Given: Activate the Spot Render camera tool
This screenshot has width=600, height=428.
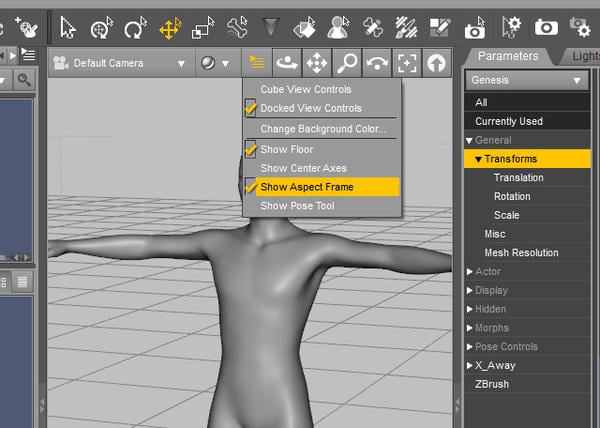Looking at the screenshot, I should pos(475,28).
